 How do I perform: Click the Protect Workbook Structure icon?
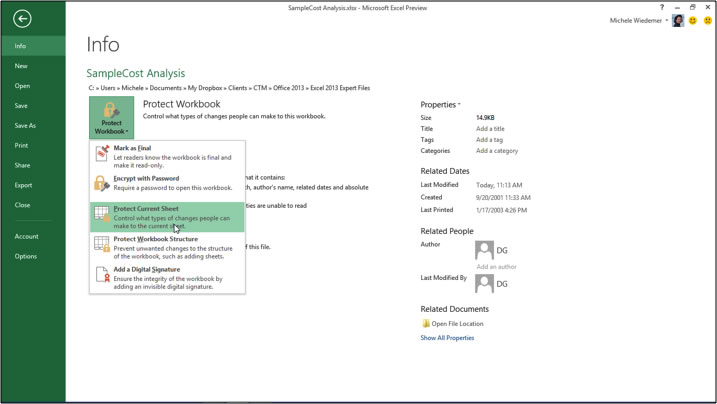click(x=102, y=244)
